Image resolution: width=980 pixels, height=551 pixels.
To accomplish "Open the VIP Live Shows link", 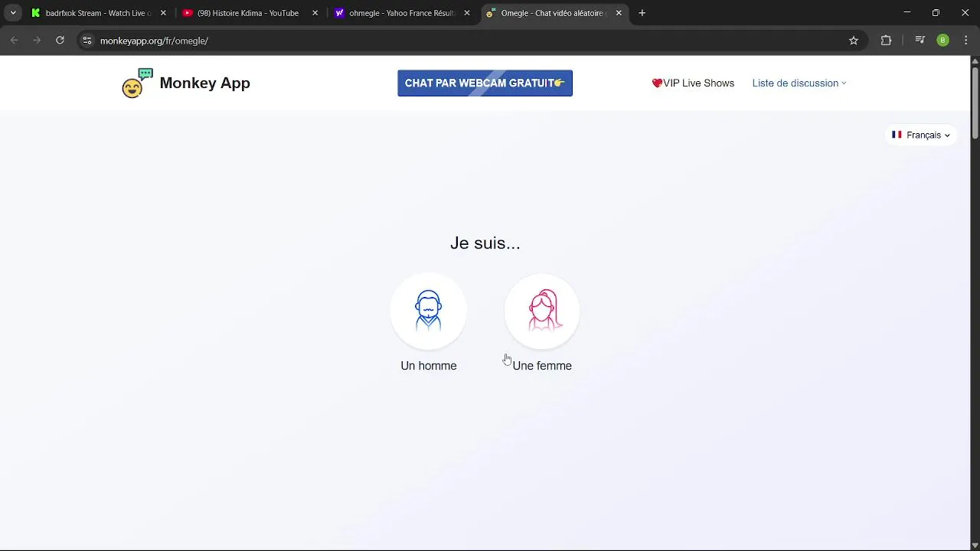I will (x=693, y=83).
